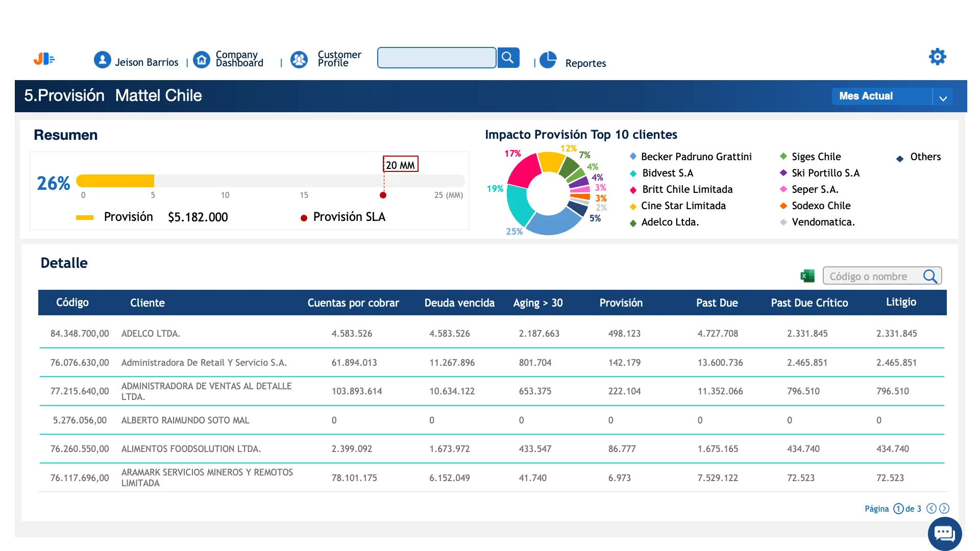Go to previous page arrow
This screenshot has width=980, height=551.
[x=932, y=508]
